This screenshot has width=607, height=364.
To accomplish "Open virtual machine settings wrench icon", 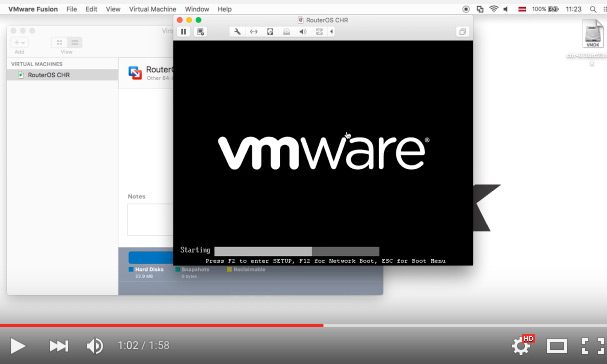I will point(237,32).
